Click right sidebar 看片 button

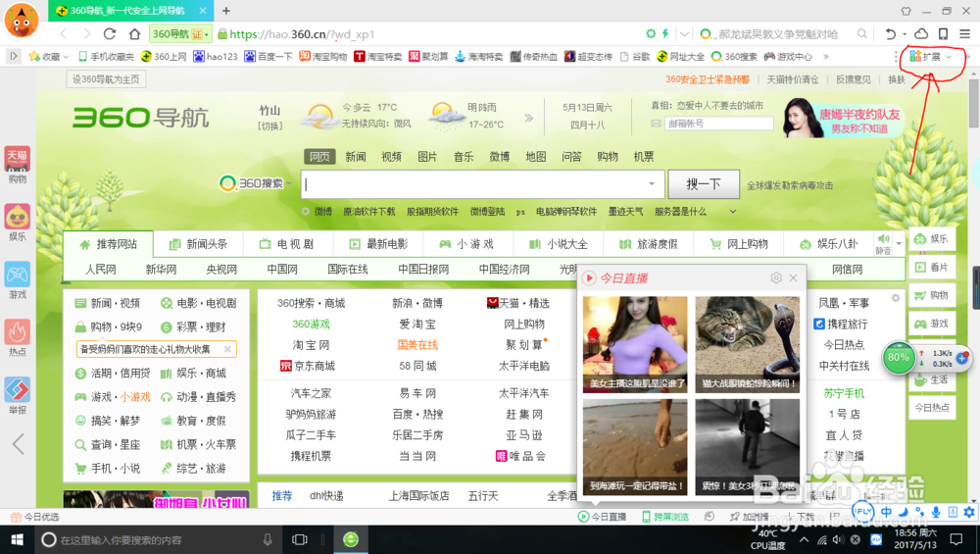pos(932,267)
